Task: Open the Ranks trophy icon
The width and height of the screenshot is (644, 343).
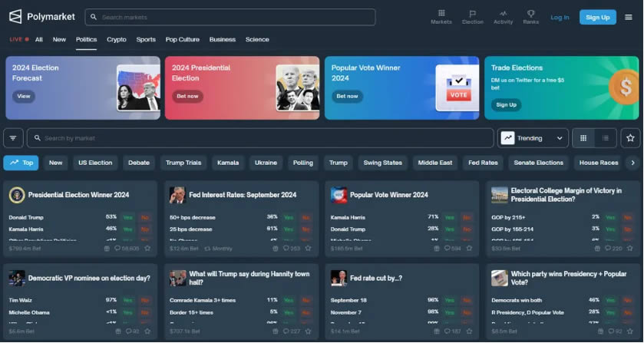Action: (530, 16)
